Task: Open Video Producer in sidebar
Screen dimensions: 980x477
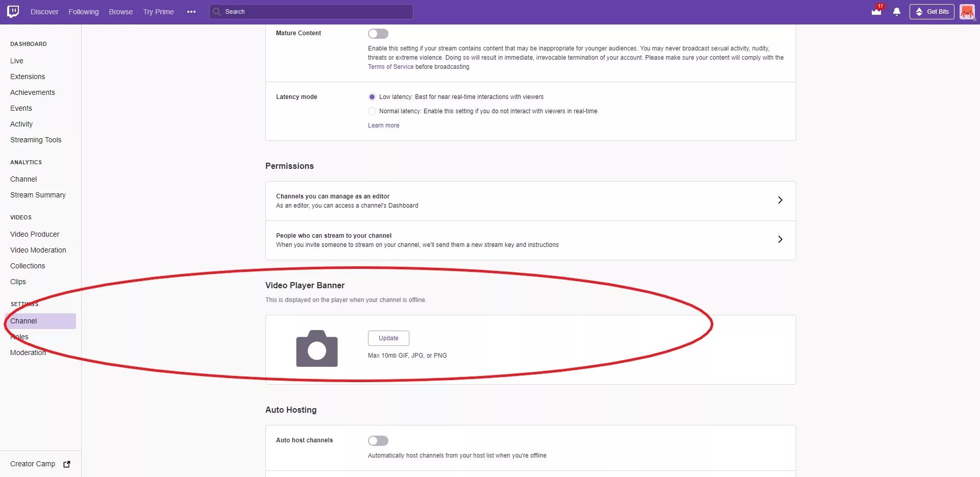Action: [35, 234]
